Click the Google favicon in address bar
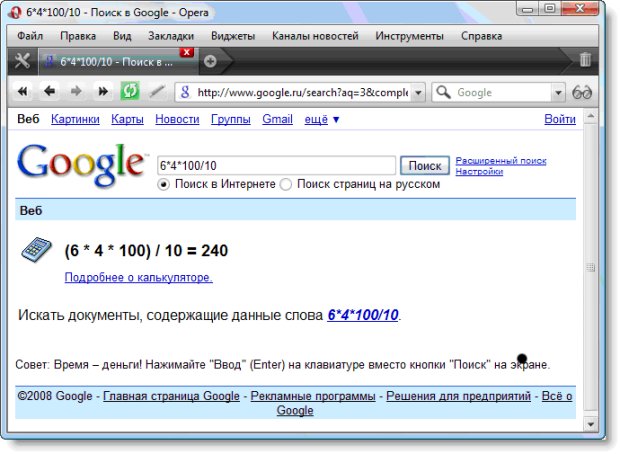The image size is (620, 454). [185, 92]
